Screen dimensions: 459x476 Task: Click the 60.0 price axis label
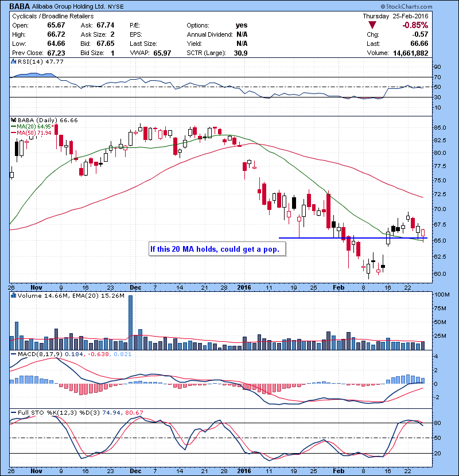coord(440,274)
